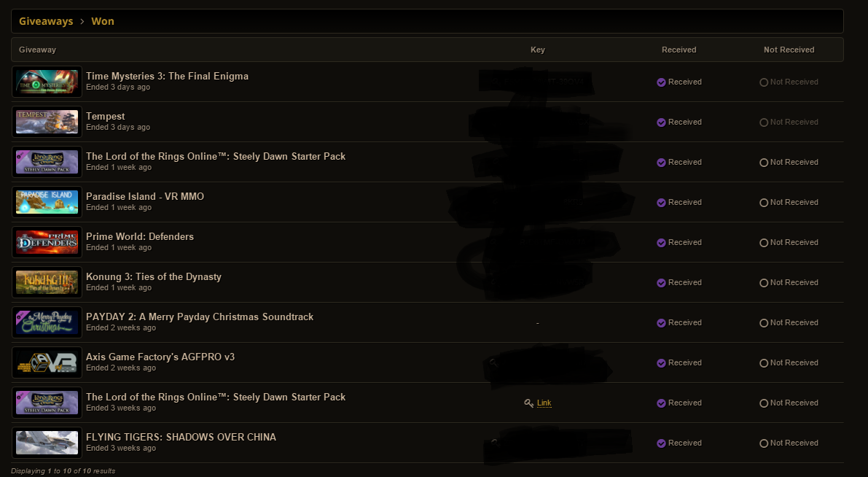Click the purple Received checkmark for Tempest
This screenshot has height=477, width=868.
661,123
